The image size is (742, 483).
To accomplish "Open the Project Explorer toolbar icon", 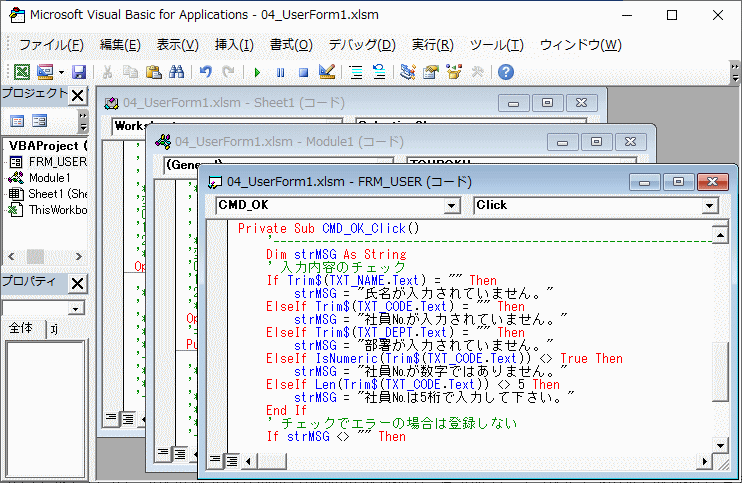I will tap(408, 72).
